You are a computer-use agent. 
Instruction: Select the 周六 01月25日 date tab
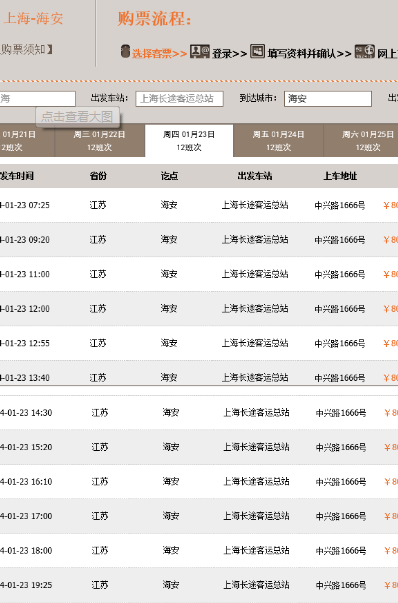pos(361,140)
